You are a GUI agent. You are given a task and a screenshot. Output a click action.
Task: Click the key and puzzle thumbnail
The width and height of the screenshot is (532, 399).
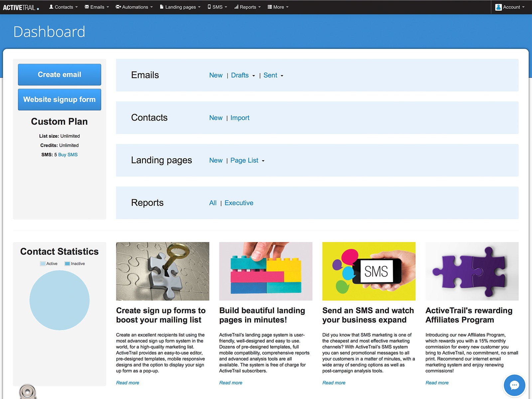pyautogui.click(x=163, y=271)
